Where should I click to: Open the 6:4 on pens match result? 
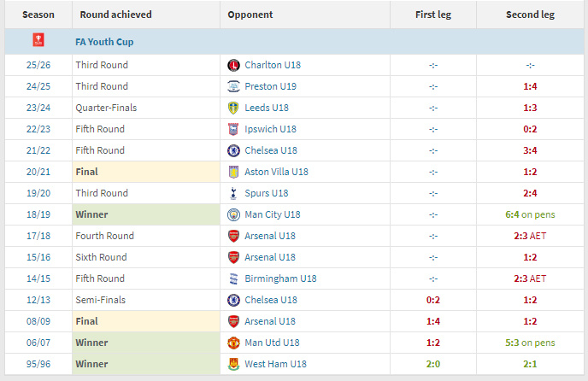530,214
